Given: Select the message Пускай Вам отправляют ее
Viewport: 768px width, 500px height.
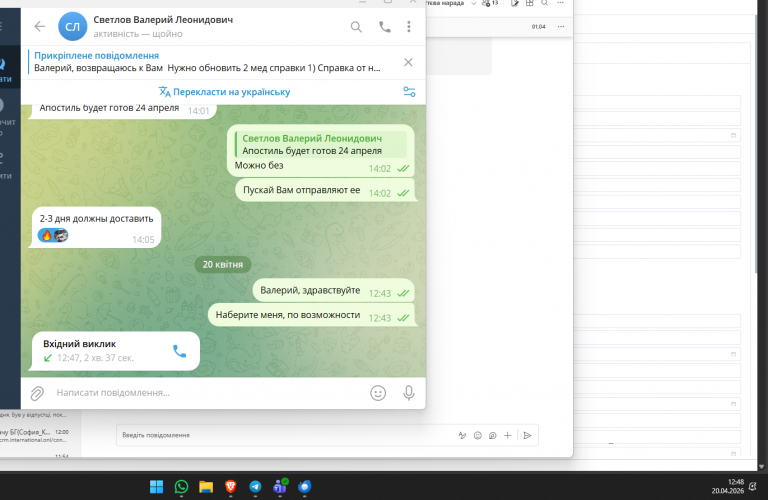Looking at the screenshot, I should pos(301,190).
